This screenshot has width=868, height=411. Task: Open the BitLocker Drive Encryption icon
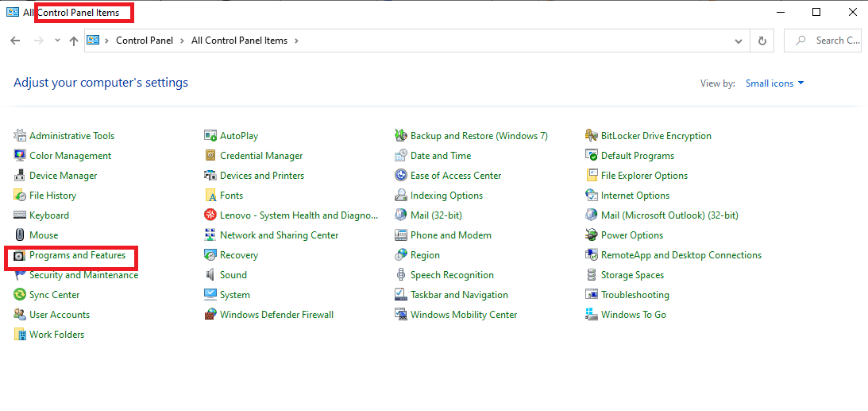tap(592, 136)
